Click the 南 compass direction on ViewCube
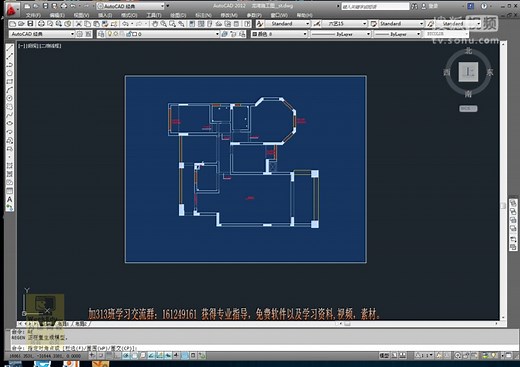 (x=468, y=94)
